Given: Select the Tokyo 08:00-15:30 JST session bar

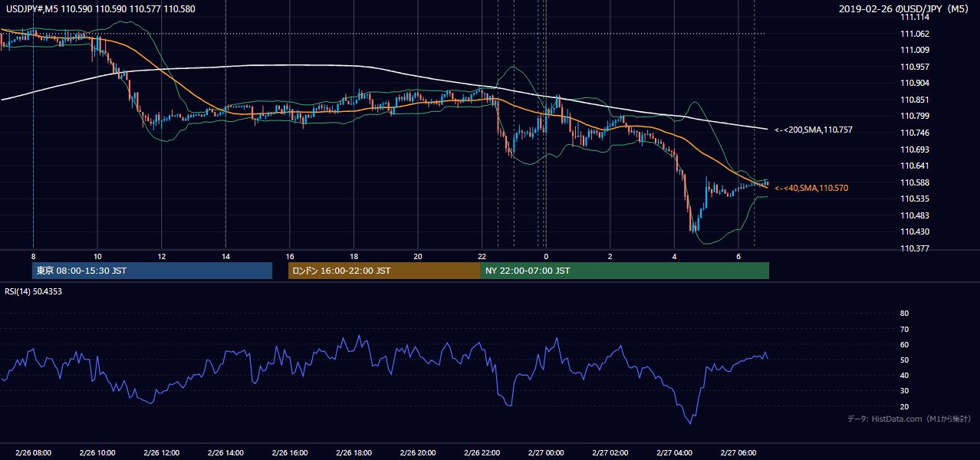Looking at the screenshot, I should [x=152, y=271].
